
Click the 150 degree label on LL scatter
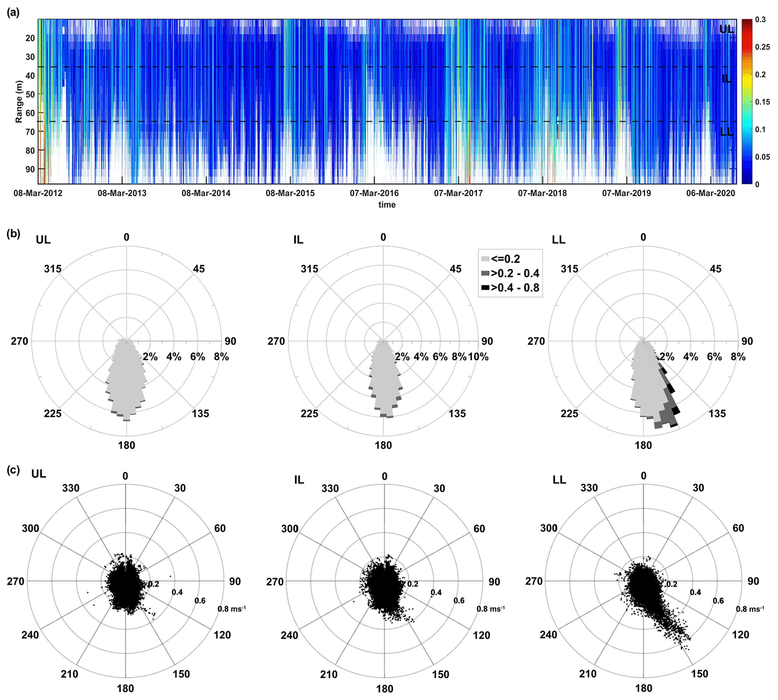699,674
